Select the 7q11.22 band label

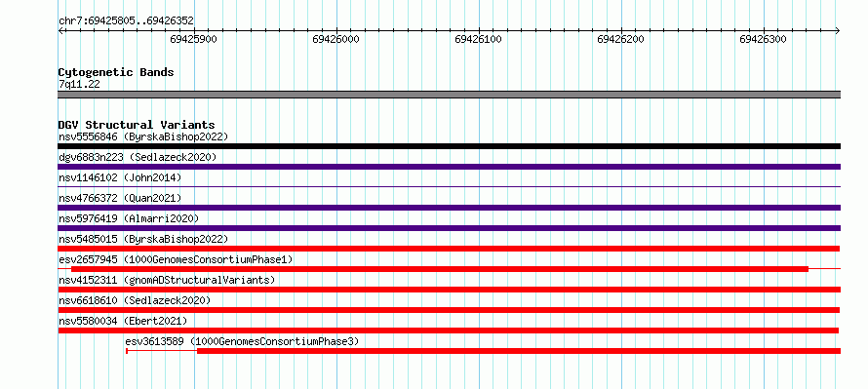(x=79, y=85)
